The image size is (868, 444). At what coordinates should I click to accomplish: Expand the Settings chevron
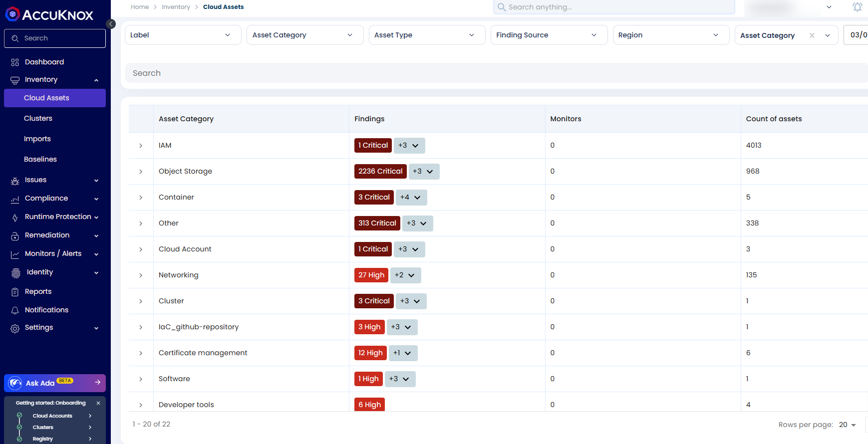[x=96, y=328]
